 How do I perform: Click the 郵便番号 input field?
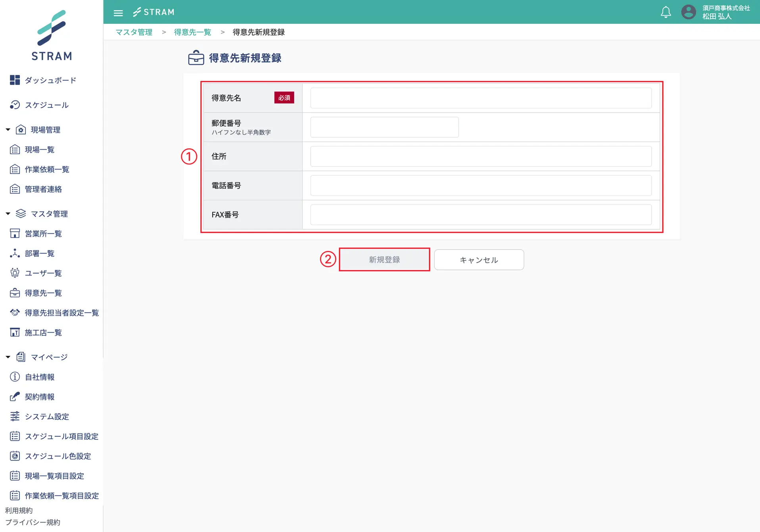(x=384, y=127)
